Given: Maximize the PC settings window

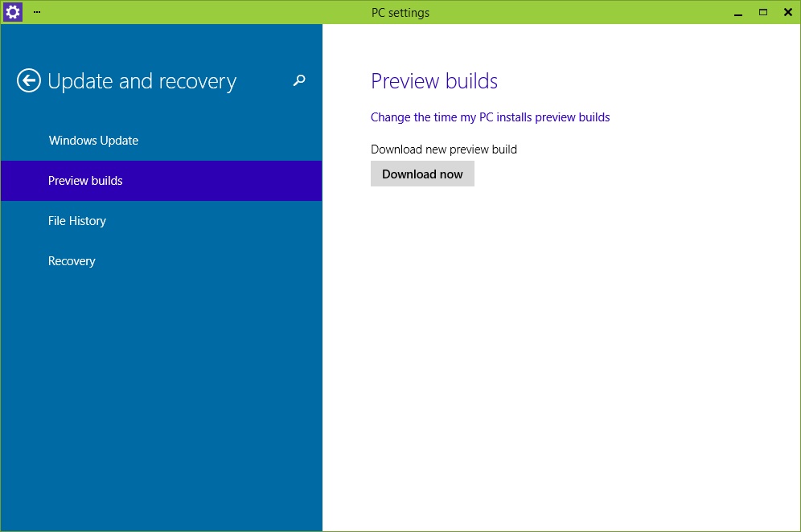Looking at the screenshot, I should click(x=763, y=12).
